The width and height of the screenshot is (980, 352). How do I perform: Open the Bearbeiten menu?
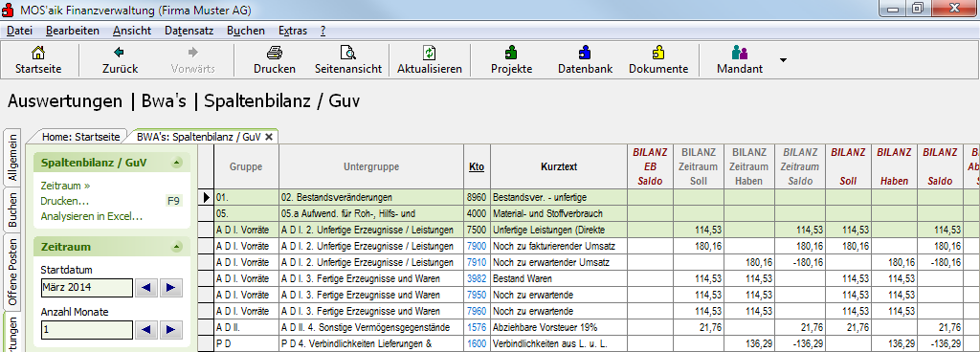[x=73, y=31]
